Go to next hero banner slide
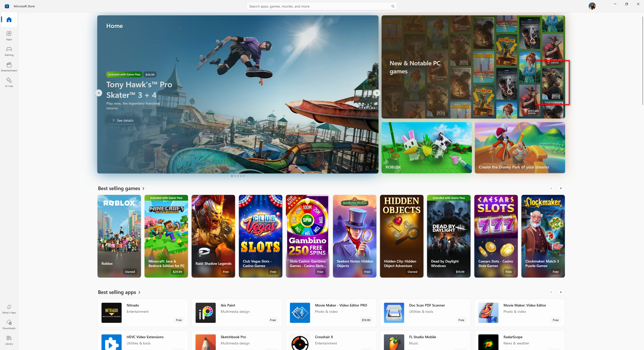Image resolution: width=644 pixels, height=350 pixels. pyautogui.click(x=377, y=93)
